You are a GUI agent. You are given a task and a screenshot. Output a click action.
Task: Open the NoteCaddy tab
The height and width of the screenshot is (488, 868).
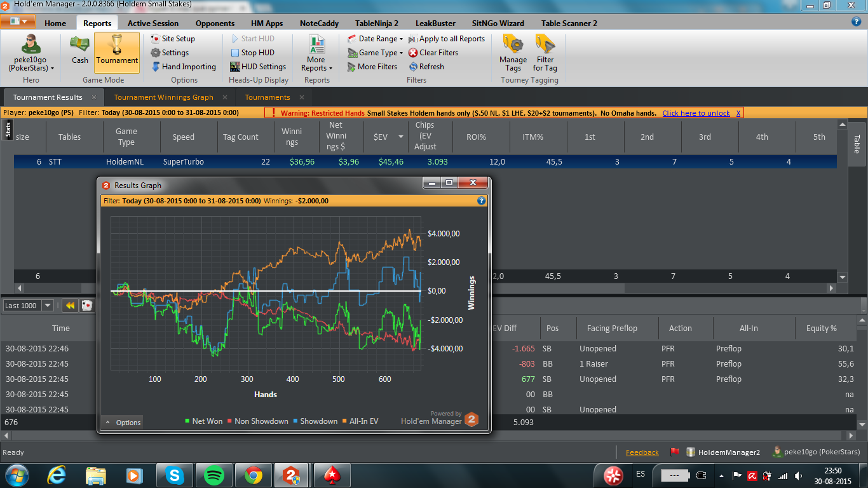point(320,24)
